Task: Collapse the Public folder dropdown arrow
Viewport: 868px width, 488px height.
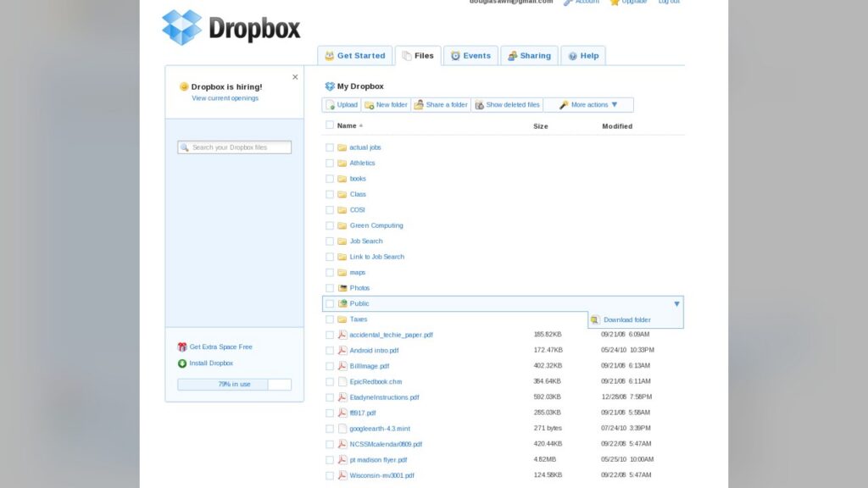Action: (x=676, y=304)
